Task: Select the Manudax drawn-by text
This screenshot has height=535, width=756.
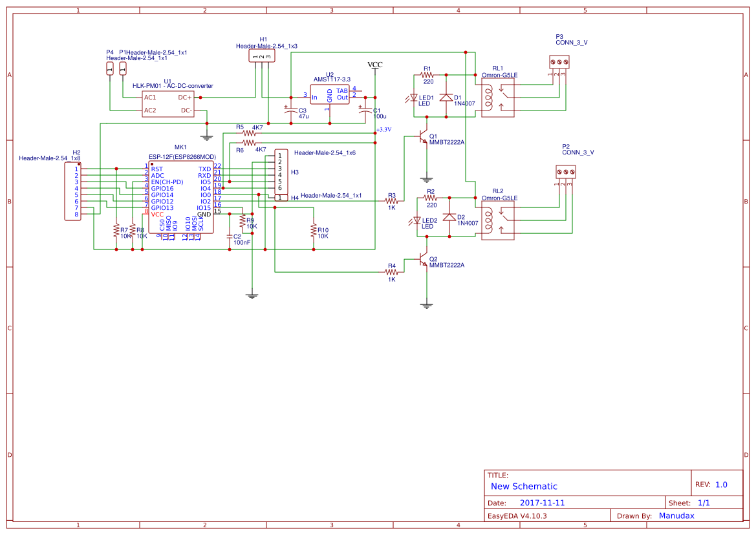Action: pyautogui.click(x=676, y=516)
